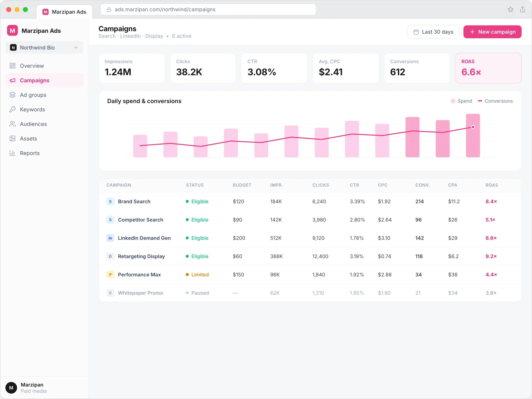Sort table by BUDGET column header
The image size is (532, 399).
click(x=242, y=185)
